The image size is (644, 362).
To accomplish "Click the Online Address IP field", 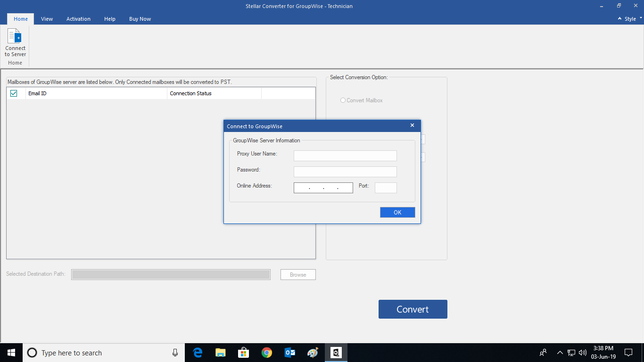I will 323,188.
